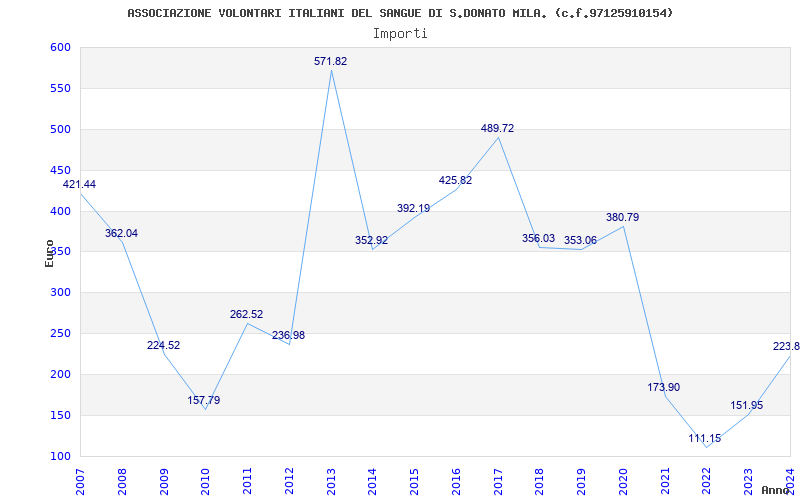This screenshot has width=800, height=500.
Task: Click the 2010 x-axis year label
Action: pyautogui.click(x=206, y=482)
